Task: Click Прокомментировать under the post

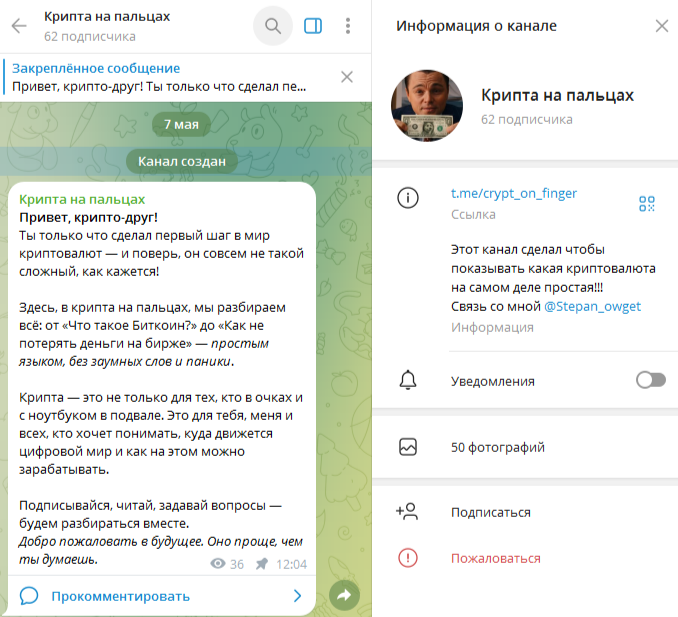Action: [x=121, y=596]
